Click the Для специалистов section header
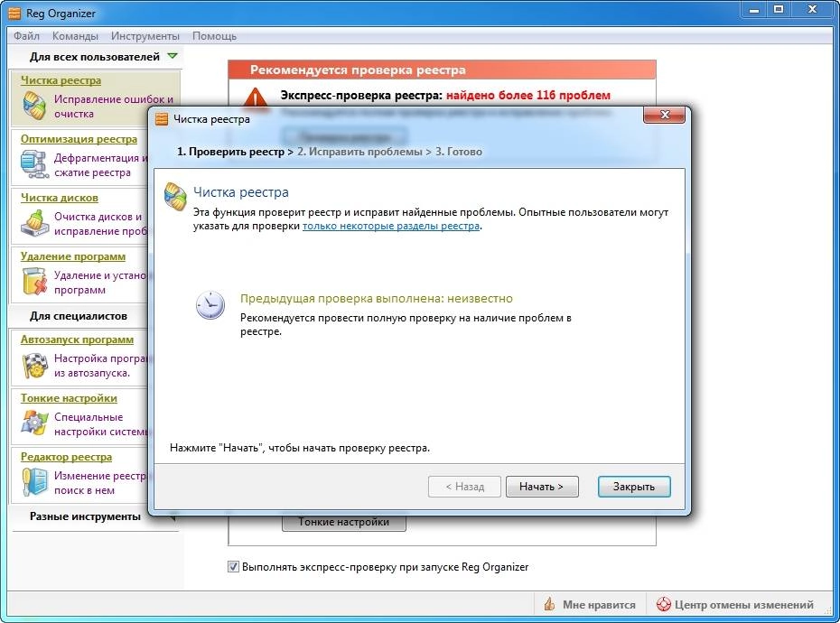This screenshot has height=623, width=840. 79,316
